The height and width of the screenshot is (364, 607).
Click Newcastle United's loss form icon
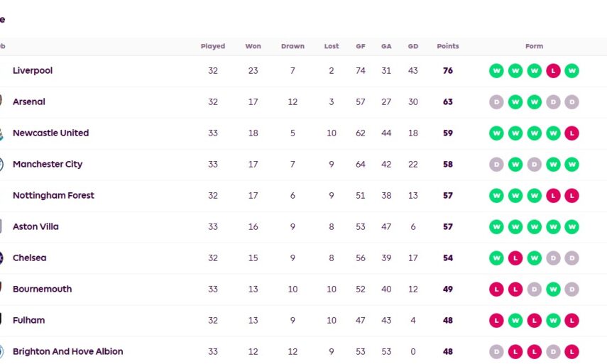[572, 133]
